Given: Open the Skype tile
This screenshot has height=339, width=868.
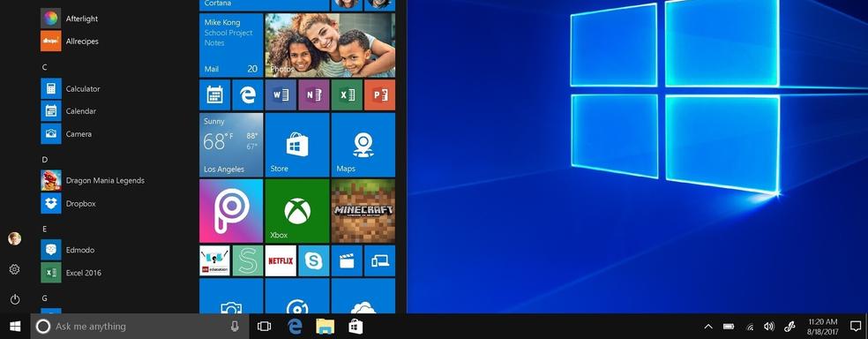Looking at the screenshot, I should coord(314,261).
